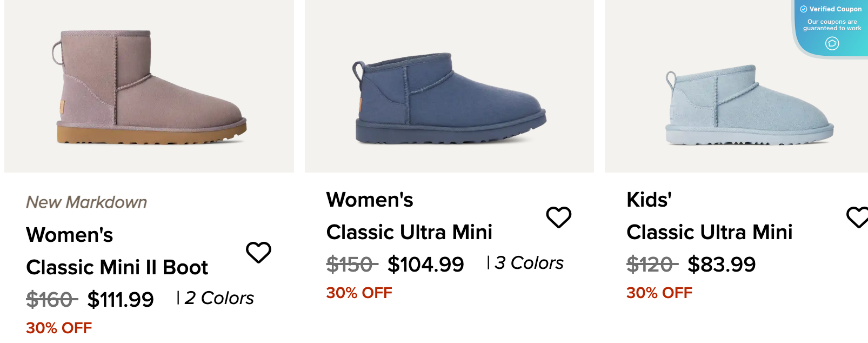The height and width of the screenshot is (343, 868).
Task: Click the New Markdown label
Action: pyautogui.click(x=86, y=201)
